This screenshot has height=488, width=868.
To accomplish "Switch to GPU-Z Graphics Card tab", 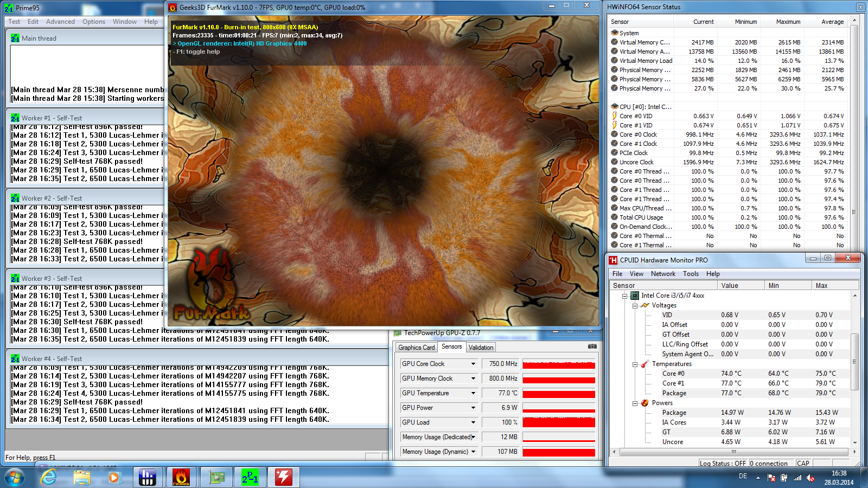I will (x=417, y=348).
